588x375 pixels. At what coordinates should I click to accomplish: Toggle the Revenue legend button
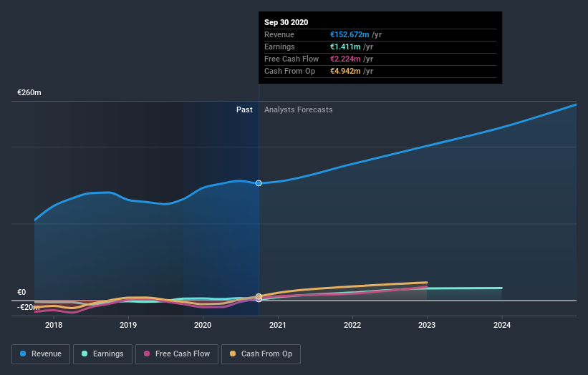click(x=41, y=354)
